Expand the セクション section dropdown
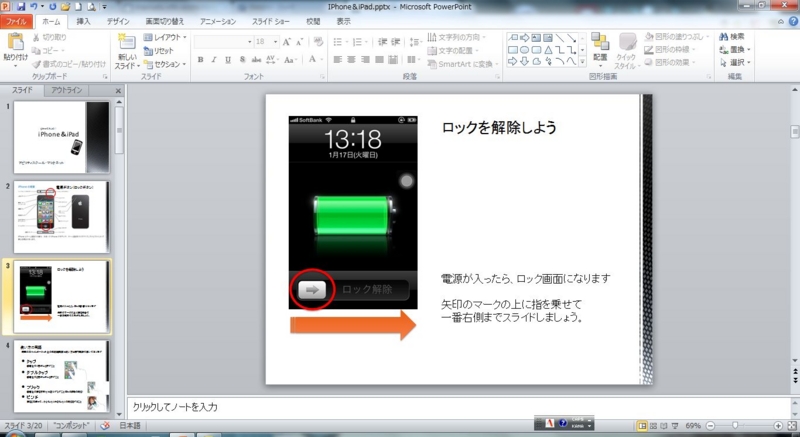 pyautogui.click(x=165, y=64)
